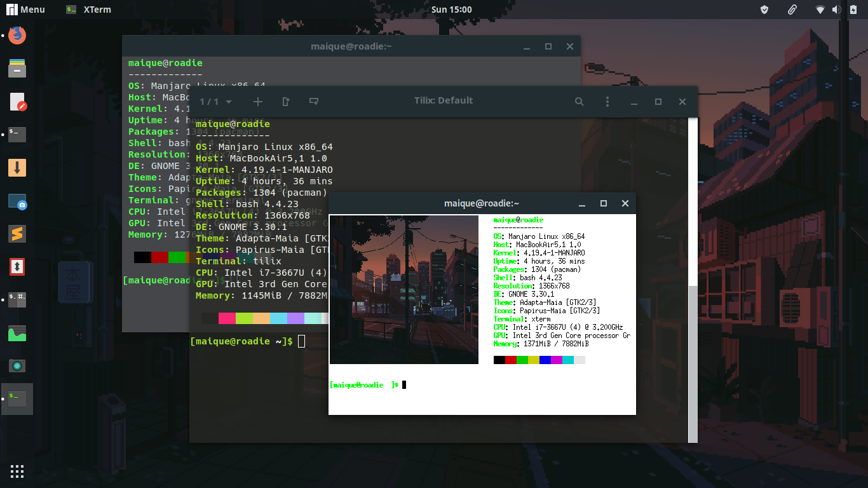Click 'CPU: Intel i7-3667U (4) @ 3.200GHz' in xterm
The height and width of the screenshot is (488, 868).
tap(559, 327)
